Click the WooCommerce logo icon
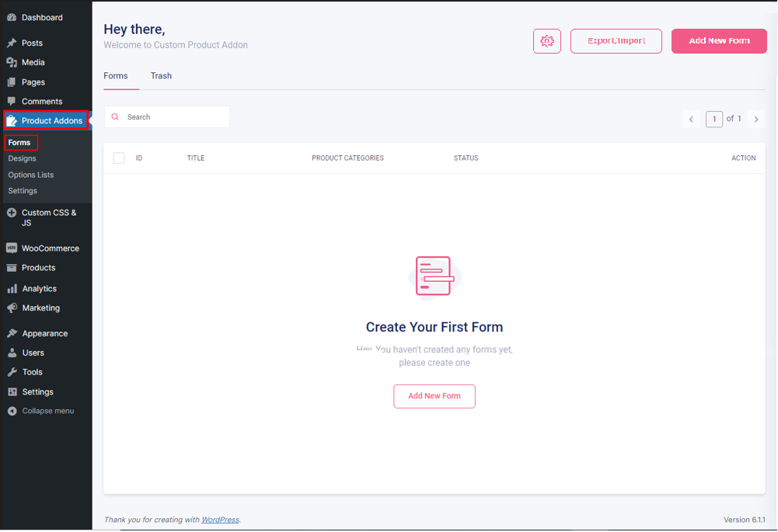This screenshot has width=778, height=532. (x=12, y=248)
